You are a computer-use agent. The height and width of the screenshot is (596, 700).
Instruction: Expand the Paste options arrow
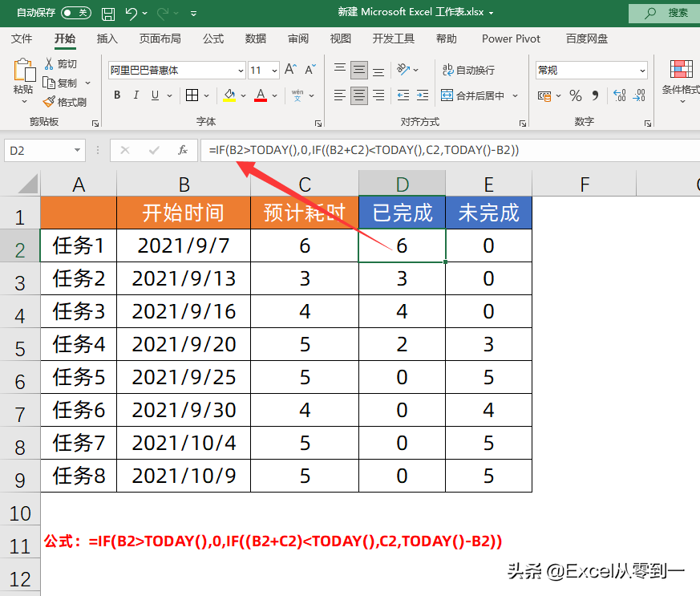pyautogui.click(x=24, y=102)
